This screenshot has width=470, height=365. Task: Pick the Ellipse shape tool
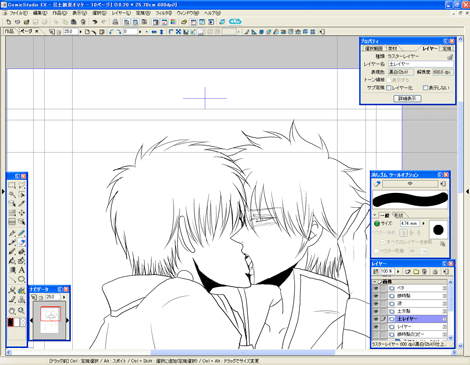coord(21,279)
